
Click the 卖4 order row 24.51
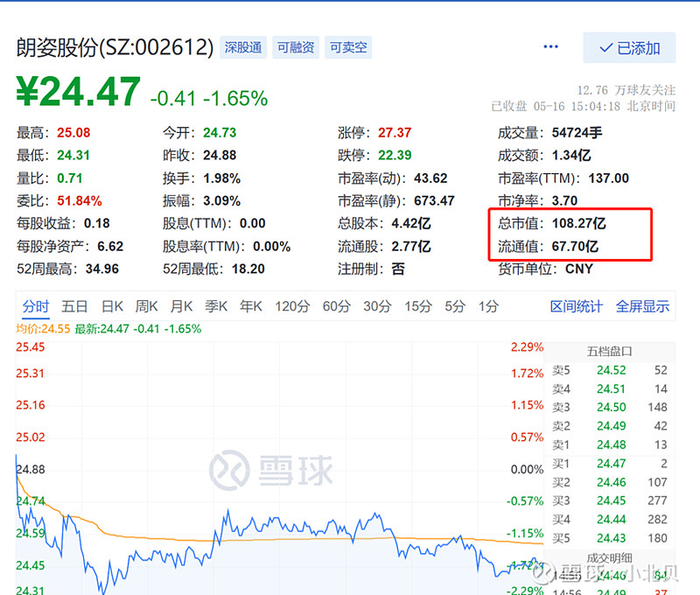(610, 389)
